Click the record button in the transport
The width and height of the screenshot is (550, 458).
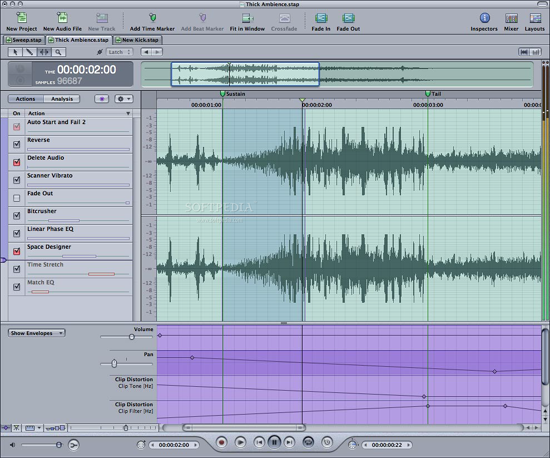point(221,442)
